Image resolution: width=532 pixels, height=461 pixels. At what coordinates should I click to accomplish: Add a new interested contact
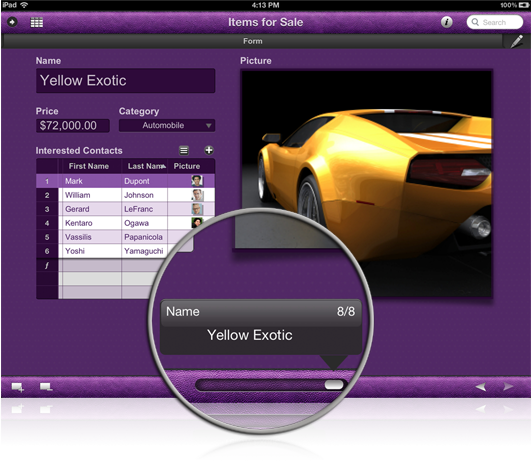(209, 150)
